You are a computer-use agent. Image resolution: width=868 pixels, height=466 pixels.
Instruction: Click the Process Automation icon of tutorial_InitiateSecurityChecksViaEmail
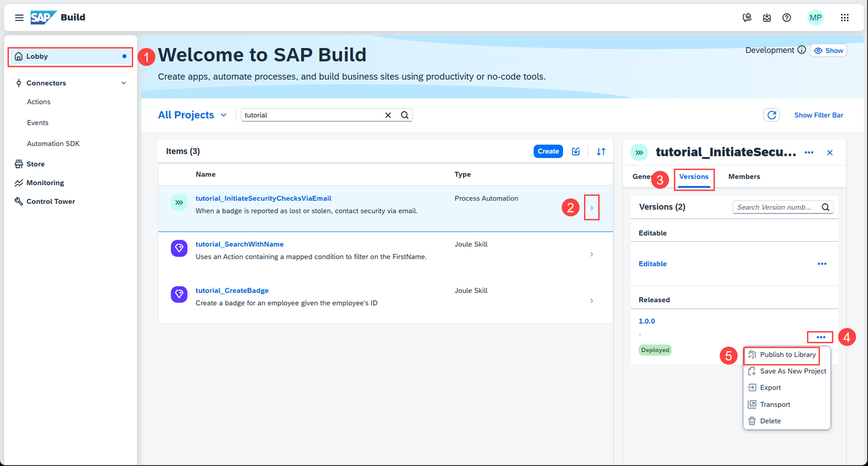pyautogui.click(x=179, y=203)
